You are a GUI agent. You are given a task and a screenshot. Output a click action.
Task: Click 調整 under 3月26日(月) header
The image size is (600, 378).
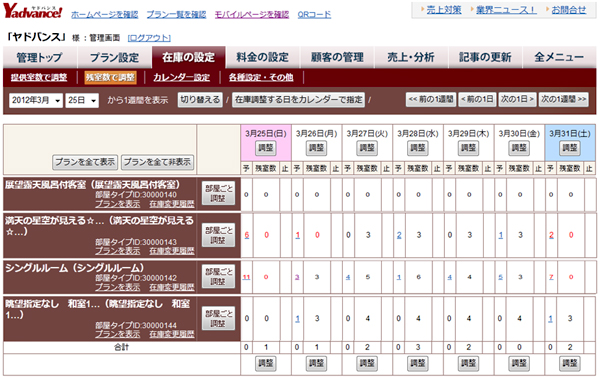tap(316, 148)
